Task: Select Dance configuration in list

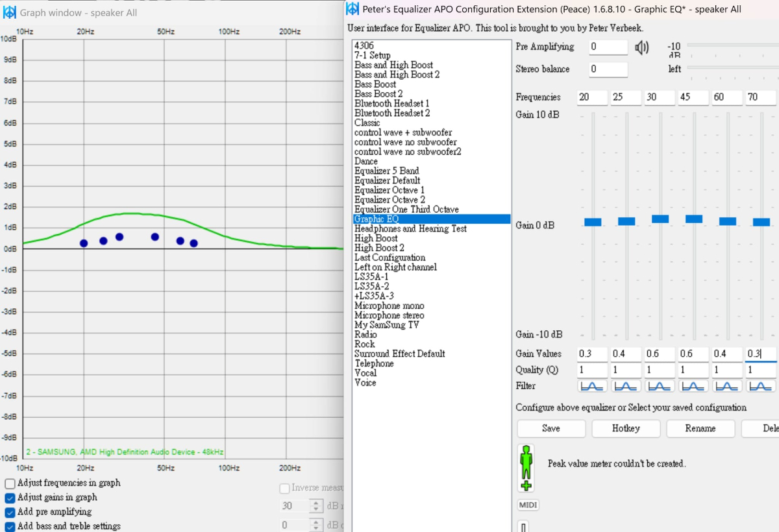Action: click(x=366, y=162)
